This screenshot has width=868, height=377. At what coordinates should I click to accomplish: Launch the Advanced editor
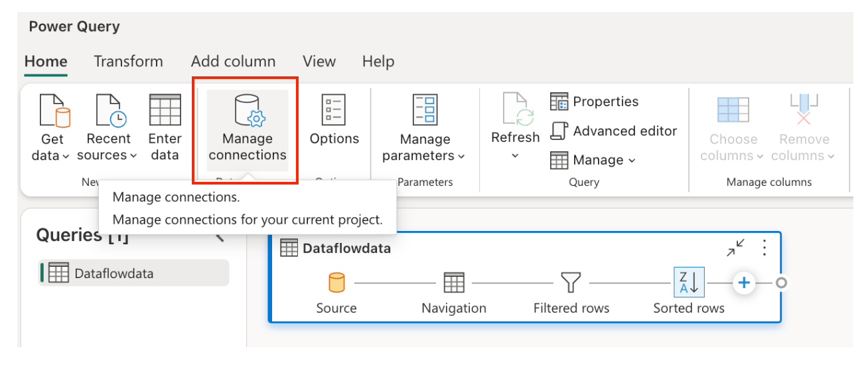(x=614, y=131)
